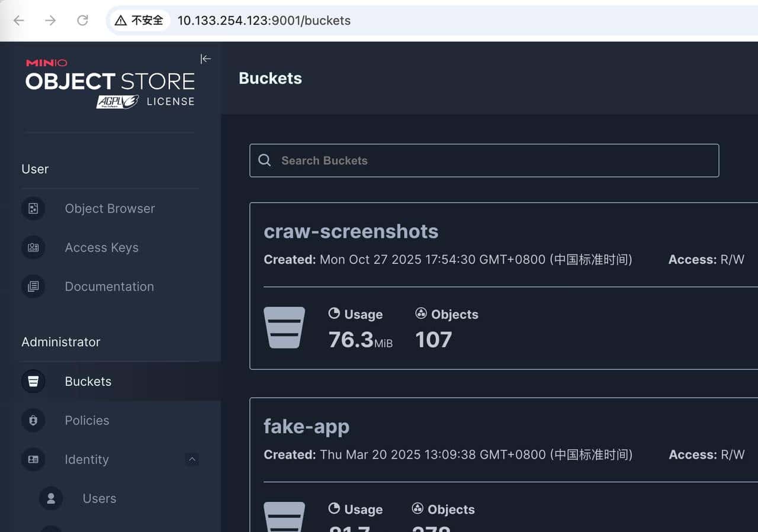Viewport: 758px width, 532px height.
Task: Open the 不安全 site security dropdown
Action: pos(139,20)
